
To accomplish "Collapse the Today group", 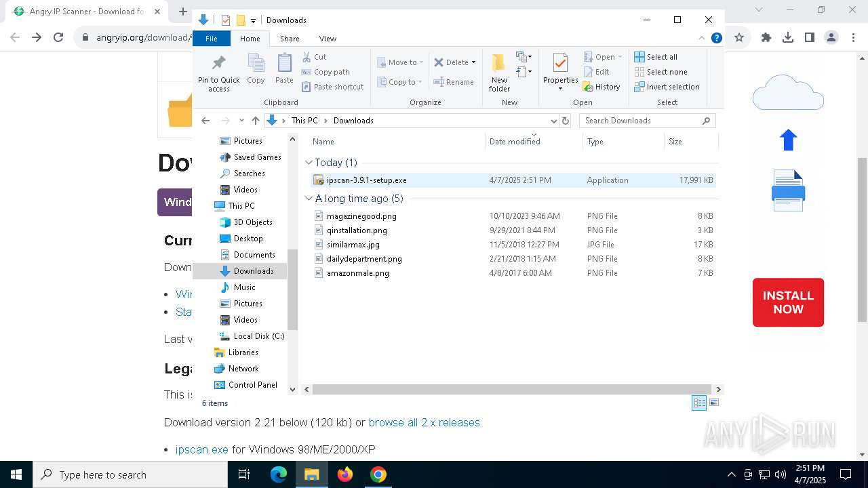I will 309,163.
